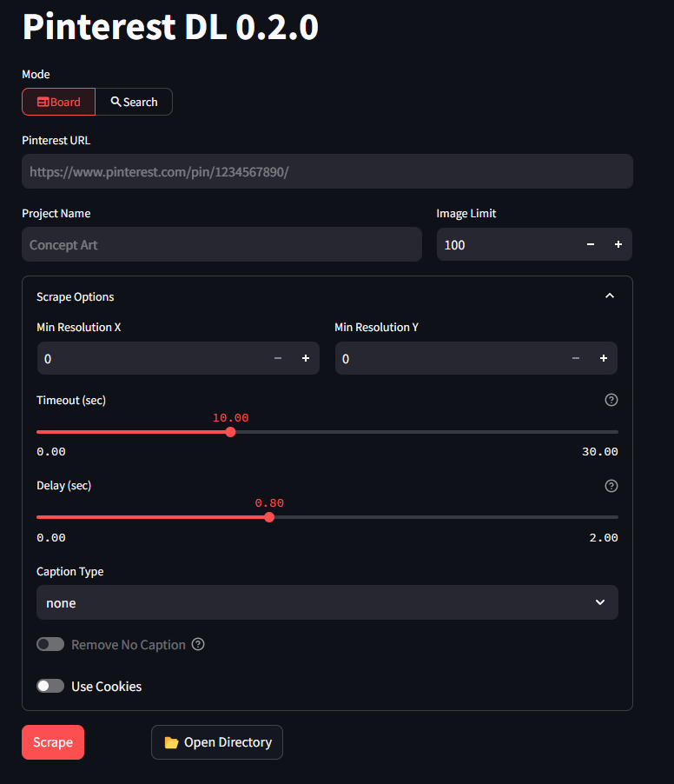The height and width of the screenshot is (784, 674).
Task: Click the Delay slider handle
Action: point(269,517)
